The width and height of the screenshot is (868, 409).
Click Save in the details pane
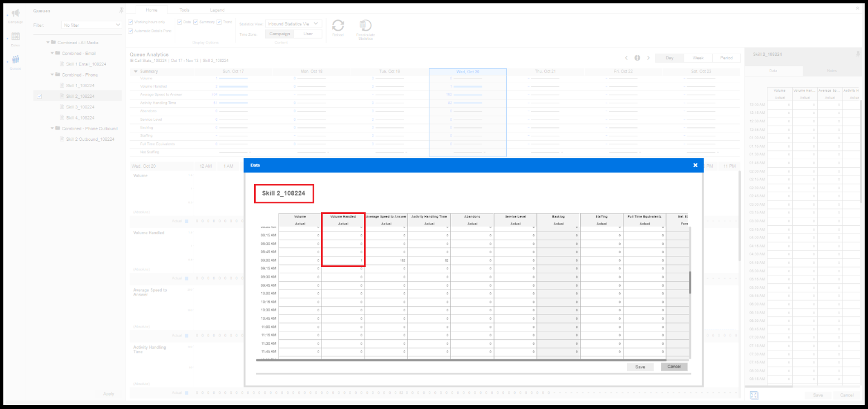818,395
